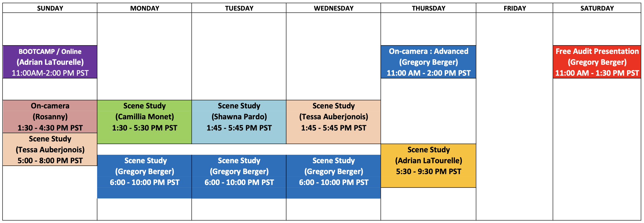This screenshot has height=223, width=644.
Task: Select Tuesday Scene Study with Shawna Pardo
Action: pos(239,122)
